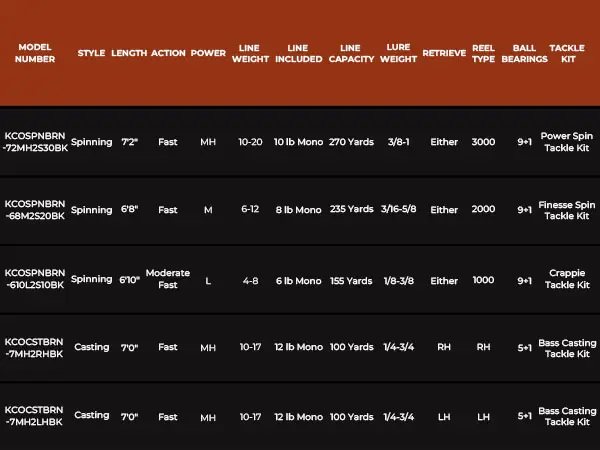
Task: Click the 3000 reel type value
Action: [483, 142]
